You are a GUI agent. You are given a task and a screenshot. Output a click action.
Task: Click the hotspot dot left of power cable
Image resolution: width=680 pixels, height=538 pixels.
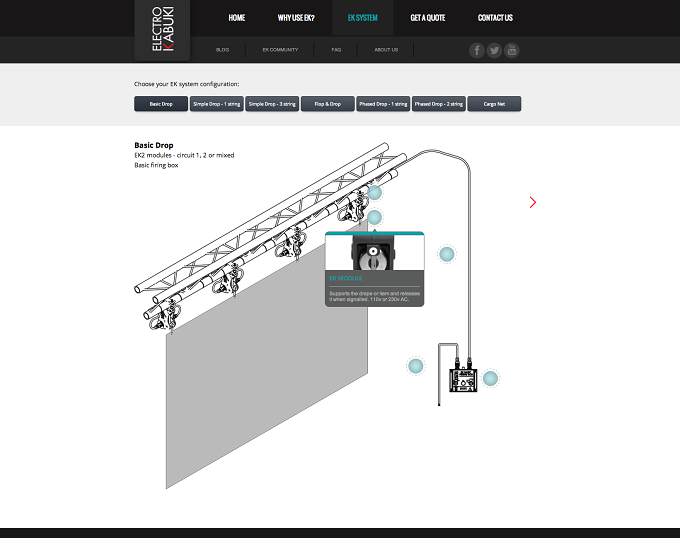[415, 366]
